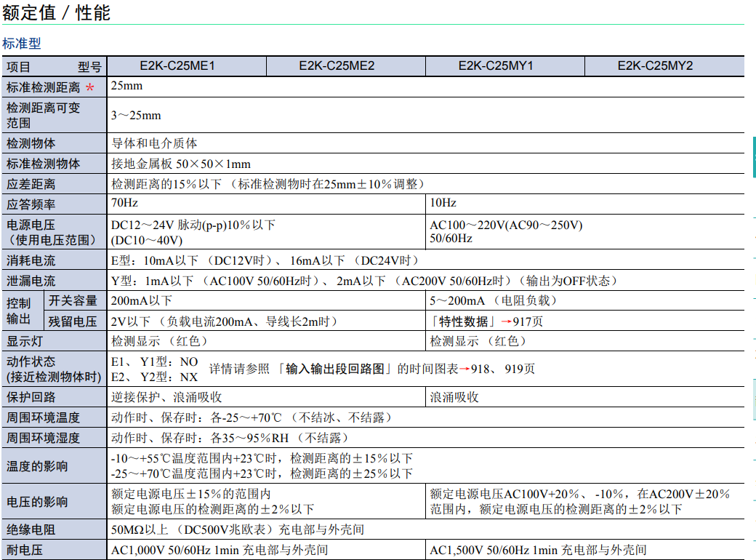This screenshot has width=756, height=560.
Task: Click cell AC1,000V 50/60Hz 1min
Action: click(220, 550)
